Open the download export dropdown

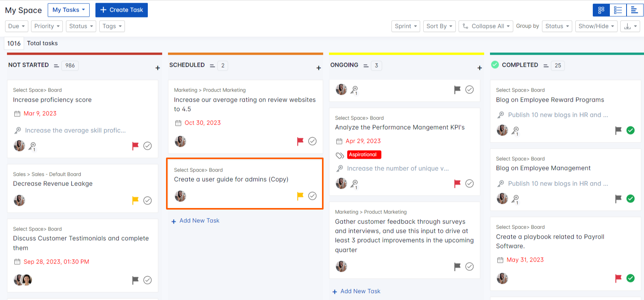coord(630,26)
